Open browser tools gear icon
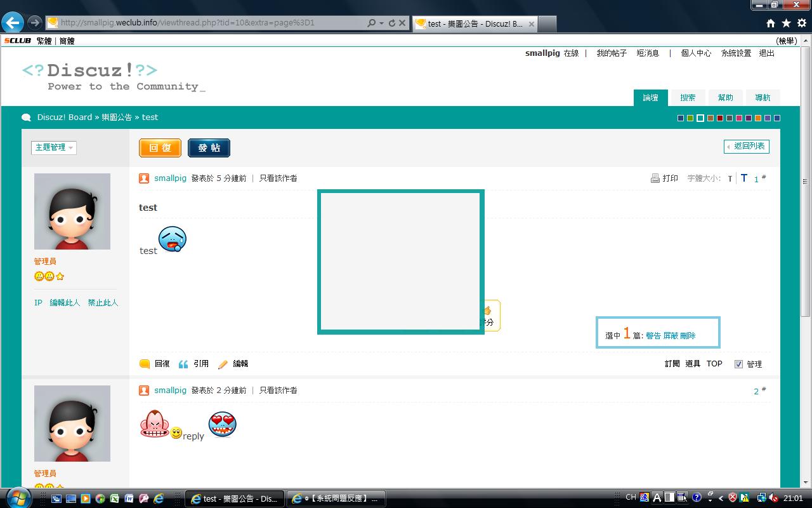Screen dimensions: 812x508 [x=802, y=23]
